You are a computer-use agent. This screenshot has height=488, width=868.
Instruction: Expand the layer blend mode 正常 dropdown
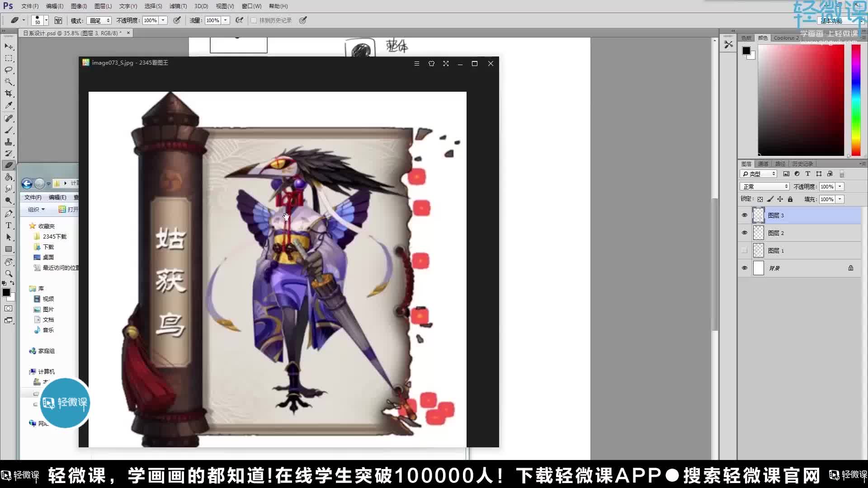tap(764, 187)
